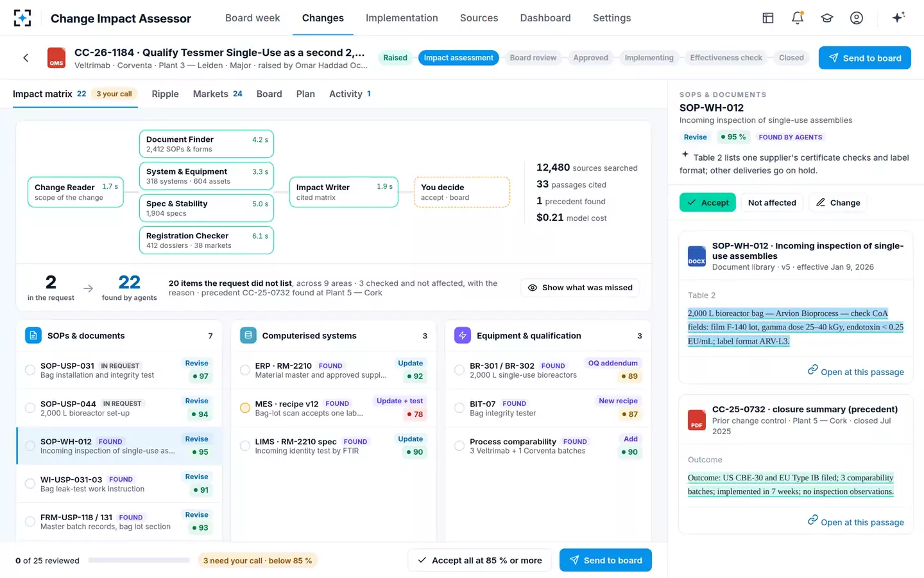Select the LIMS · RM-2210 spec radio circle
The height and width of the screenshot is (578, 924).
(x=245, y=446)
